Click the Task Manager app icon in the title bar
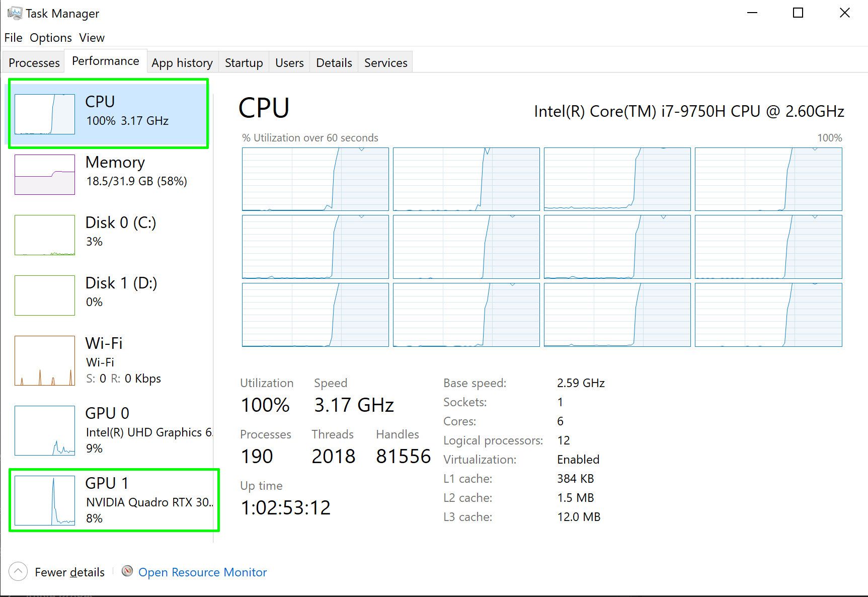The width and height of the screenshot is (868, 597). 15,13
